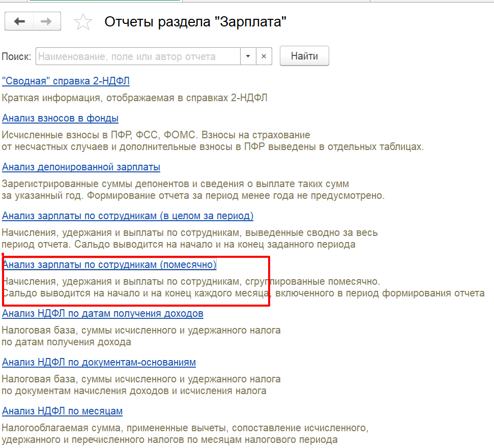
Task: Add page to favorites with star icon
Action: [83, 22]
